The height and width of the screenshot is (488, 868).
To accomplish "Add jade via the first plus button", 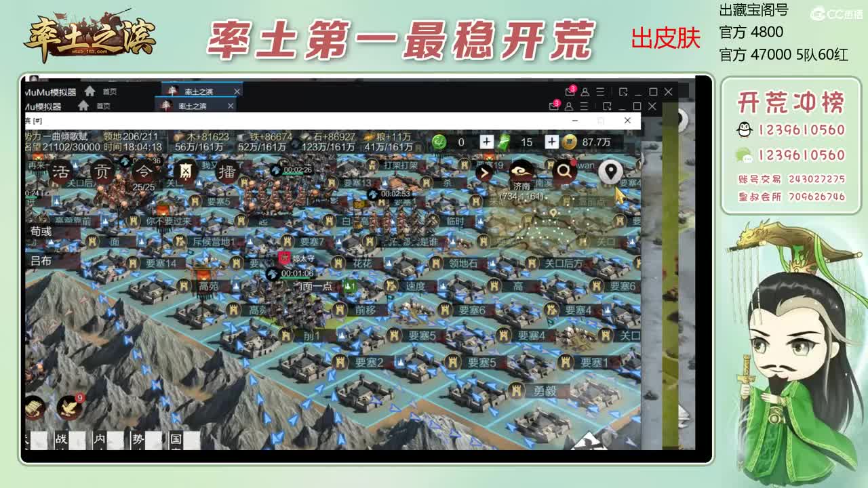I will point(487,142).
